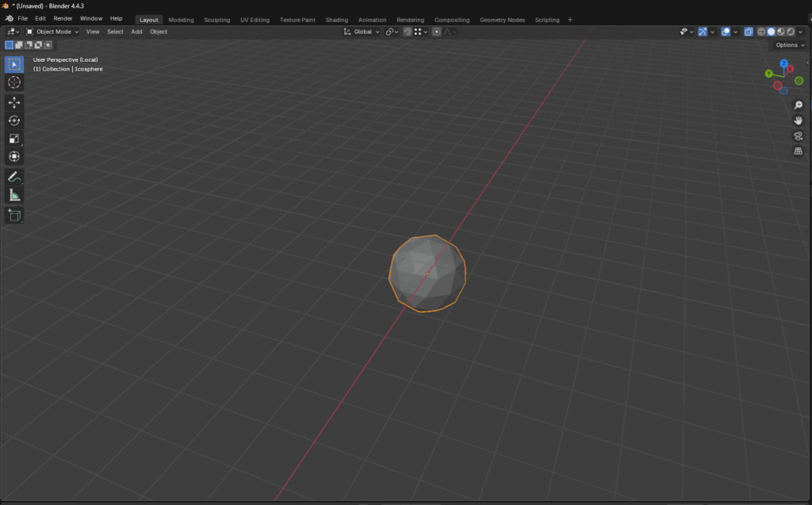The height and width of the screenshot is (505, 812).
Task: Switch to the Modeling workspace tab
Action: [x=181, y=20]
